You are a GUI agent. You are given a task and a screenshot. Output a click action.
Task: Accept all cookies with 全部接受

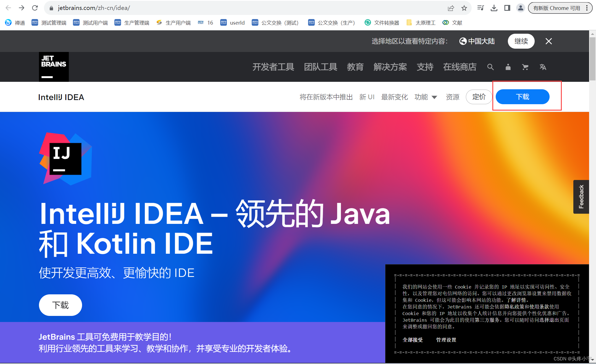pyautogui.click(x=413, y=340)
